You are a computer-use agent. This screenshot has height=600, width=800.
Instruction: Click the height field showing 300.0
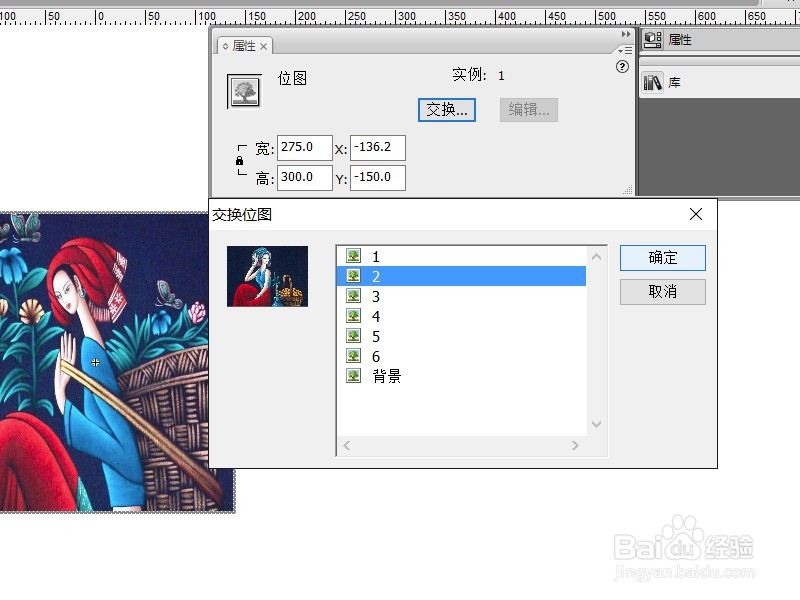tap(305, 178)
